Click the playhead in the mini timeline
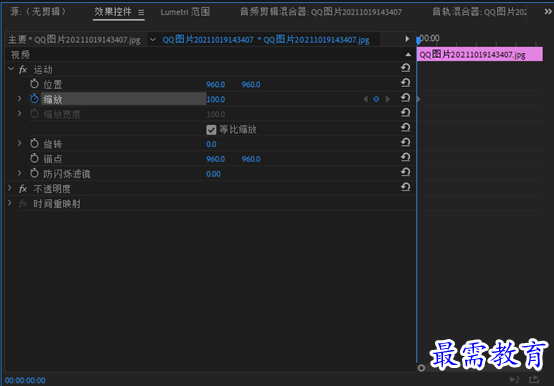This screenshot has width=554, height=386. point(418,40)
